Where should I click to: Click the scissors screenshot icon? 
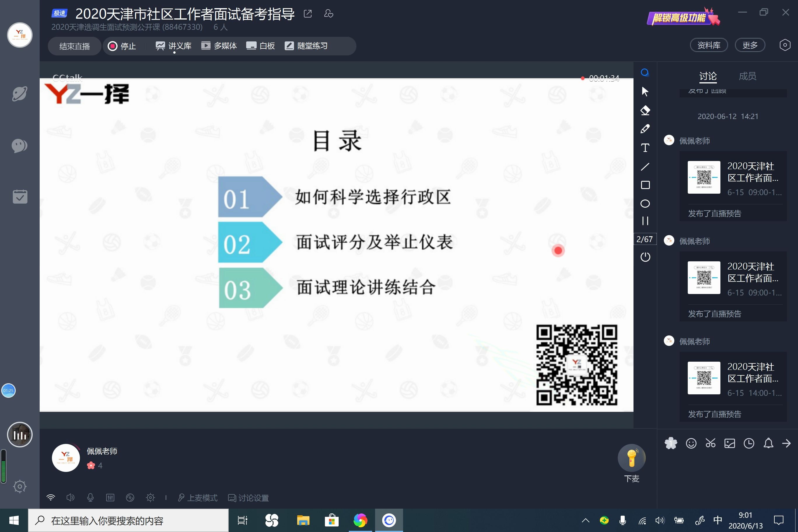click(x=710, y=443)
